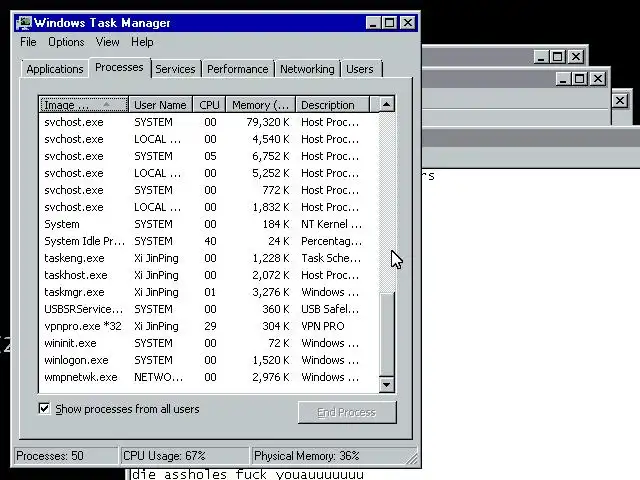Viewport: 640px width, 480px height.
Task: Select svchost.exe using 1,832 K memory
Action: pos(209,207)
